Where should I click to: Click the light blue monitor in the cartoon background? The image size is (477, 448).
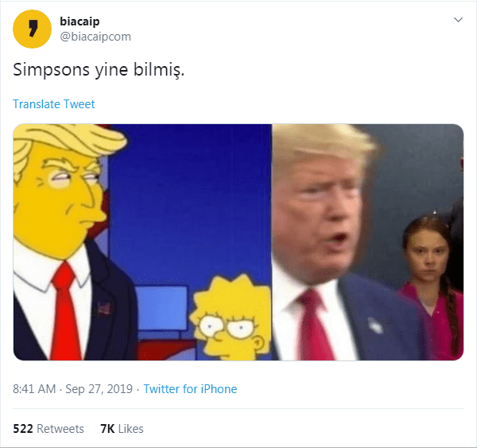click(162, 308)
